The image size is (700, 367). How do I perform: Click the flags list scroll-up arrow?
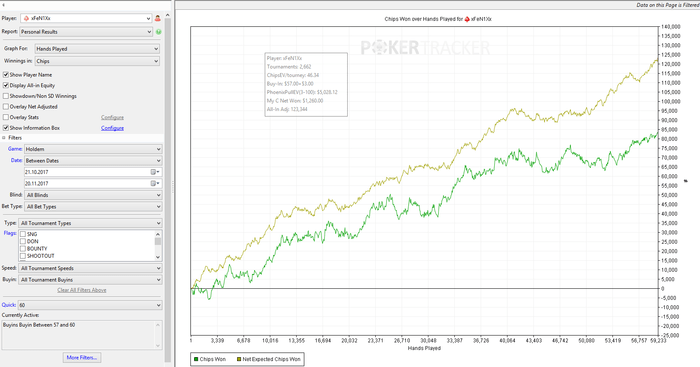[x=158, y=234]
